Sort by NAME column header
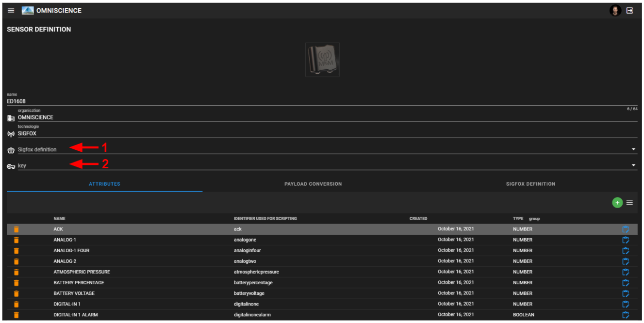The image size is (644, 323). [59, 219]
